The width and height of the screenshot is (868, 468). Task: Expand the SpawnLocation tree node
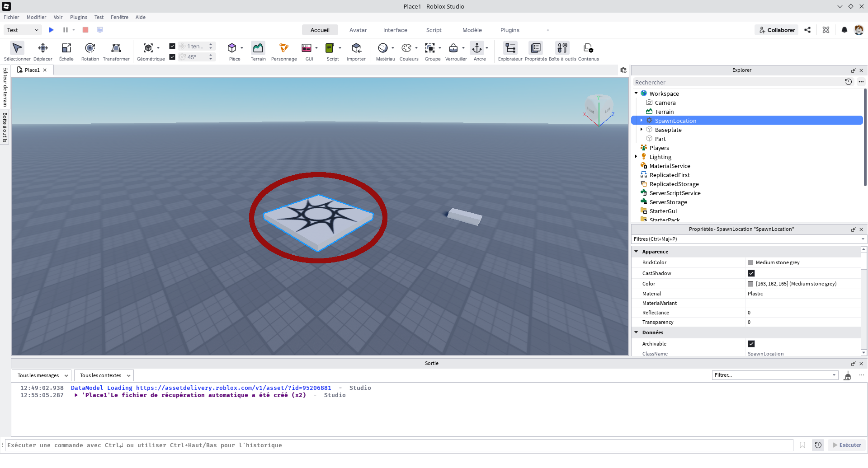(642, 120)
